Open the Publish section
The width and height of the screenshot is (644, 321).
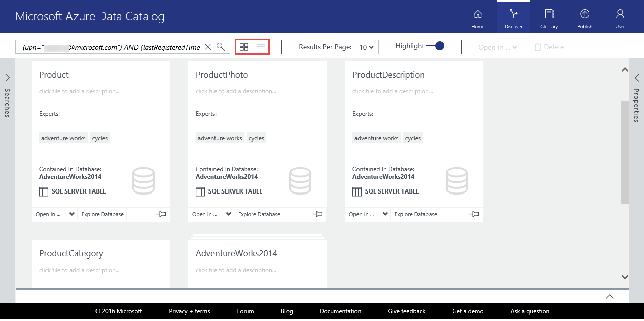[585, 18]
